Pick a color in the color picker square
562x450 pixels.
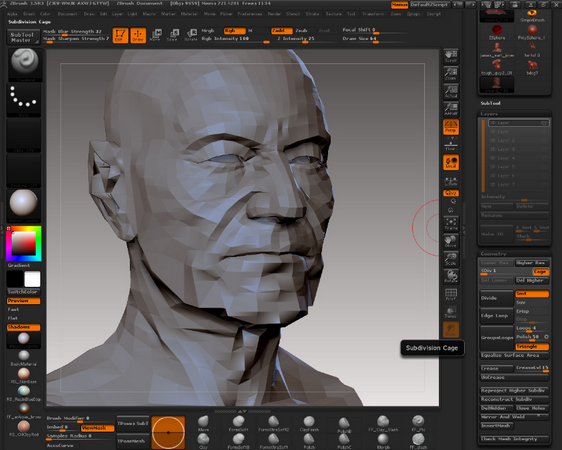click(24, 244)
